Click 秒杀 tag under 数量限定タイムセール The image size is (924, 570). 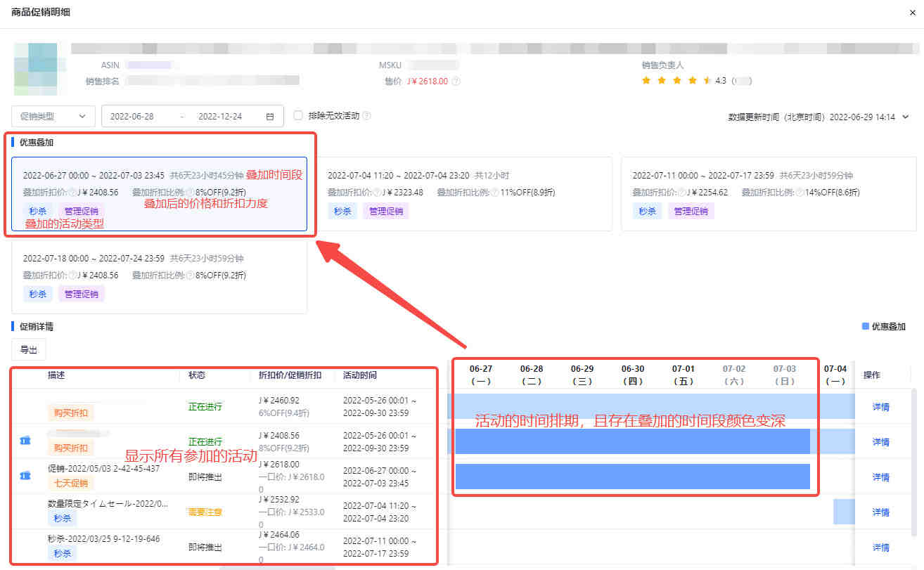point(62,518)
